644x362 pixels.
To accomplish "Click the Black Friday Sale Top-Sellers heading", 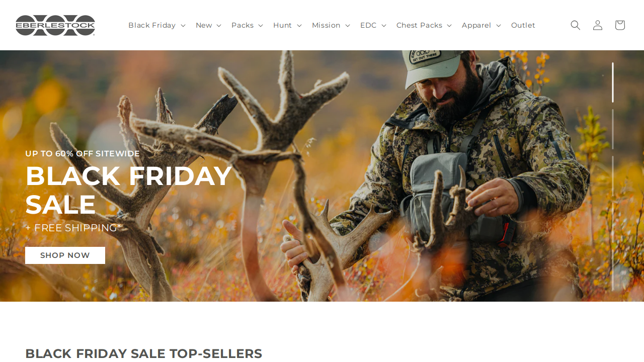I will 143,353.
